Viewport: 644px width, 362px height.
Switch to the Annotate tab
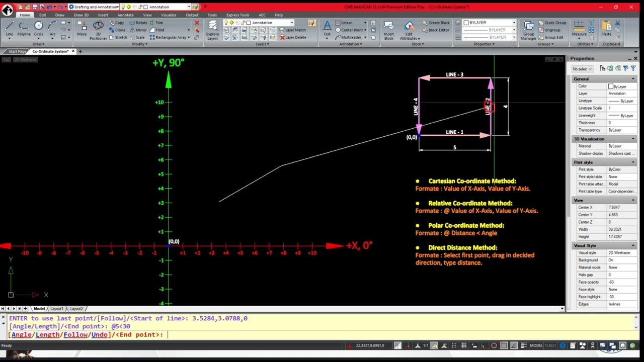coord(125,15)
